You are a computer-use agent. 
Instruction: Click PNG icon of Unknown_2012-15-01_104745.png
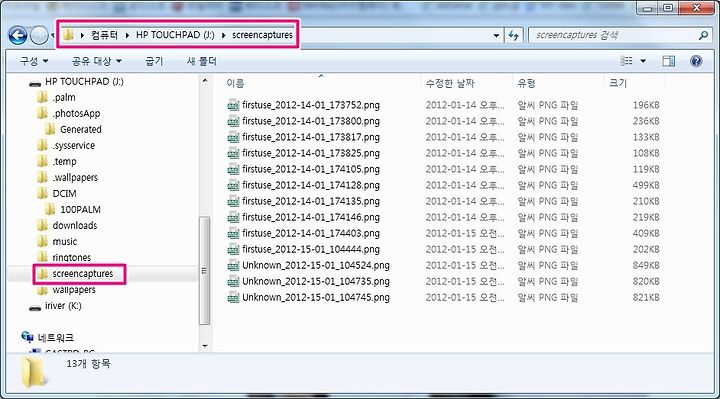pos(233,298)
